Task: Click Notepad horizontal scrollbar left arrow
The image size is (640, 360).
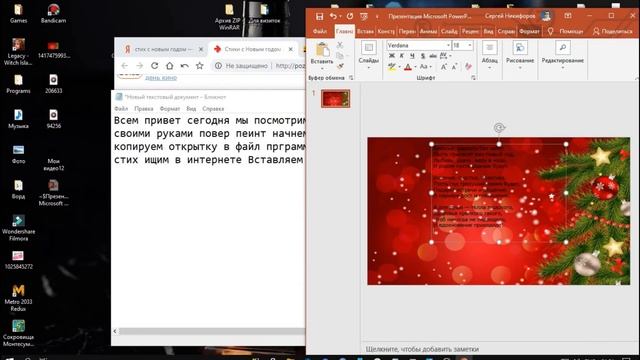Action: (115, 331)
